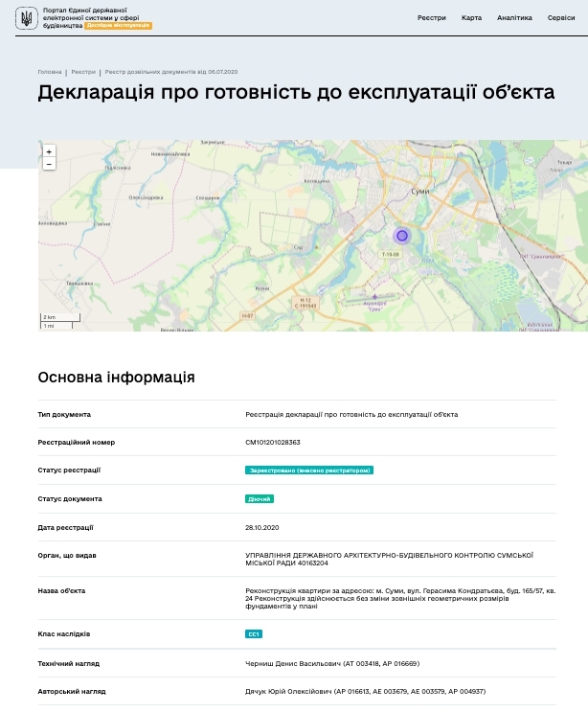Click the orange Дослідна експлуатація badge
Image resolution: width=588 pixels, height=712 pixels.
click(118, 26)
